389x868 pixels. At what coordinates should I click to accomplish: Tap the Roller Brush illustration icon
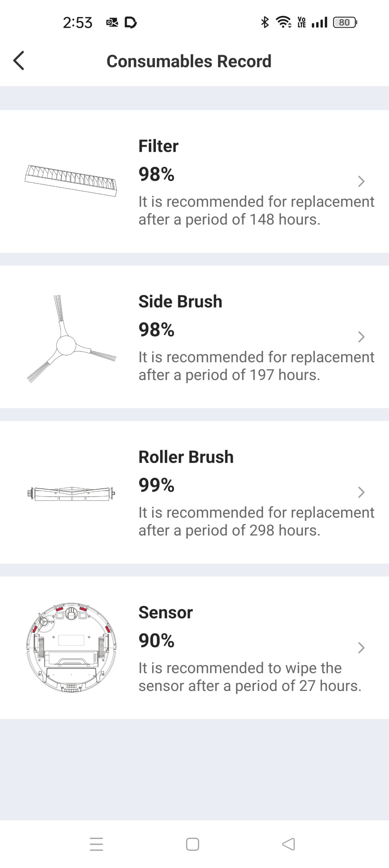point(71,493)
